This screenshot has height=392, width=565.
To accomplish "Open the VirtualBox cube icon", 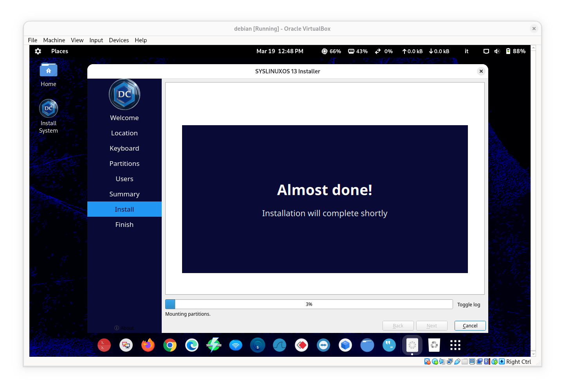I will point(345,345).
